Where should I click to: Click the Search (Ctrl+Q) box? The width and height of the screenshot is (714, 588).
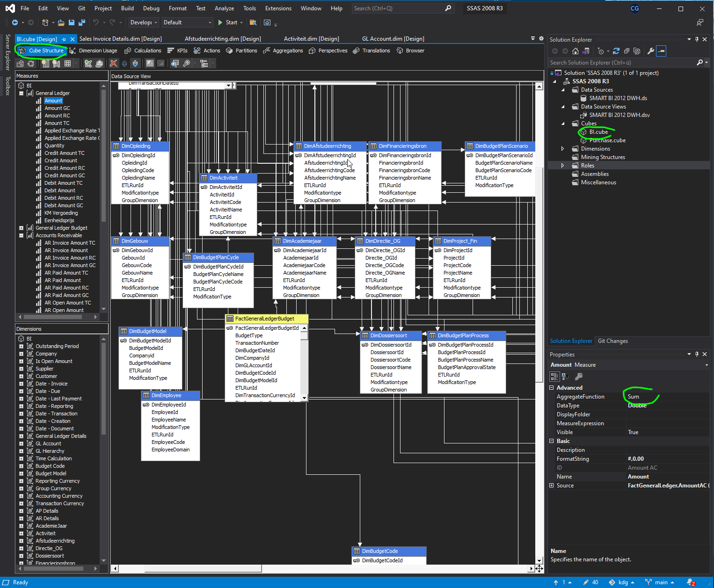pyautogui.click(x=402, y=8)
